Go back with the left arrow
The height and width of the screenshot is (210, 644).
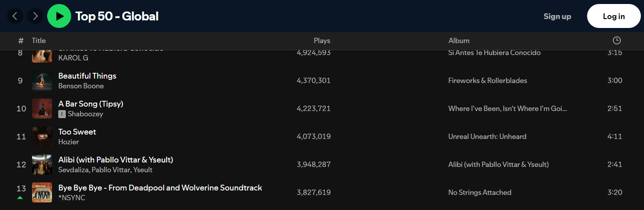click(15, 16)
